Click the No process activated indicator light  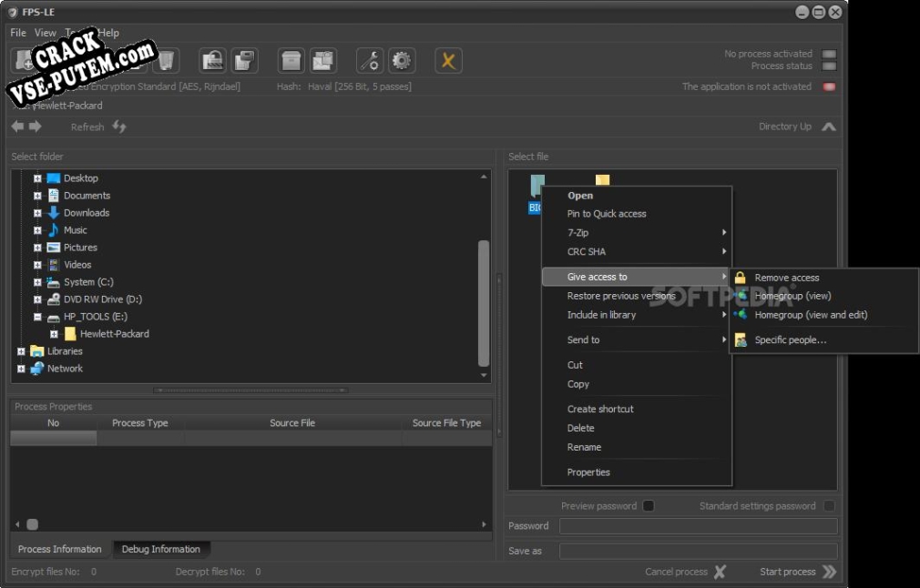(x=829, y=54)
